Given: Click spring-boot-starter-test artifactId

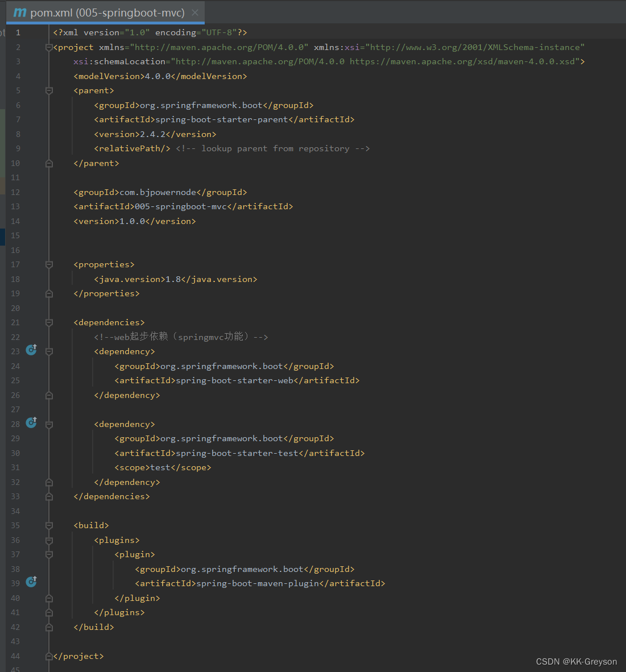Looking at the screenshot, I should (237, 453).
